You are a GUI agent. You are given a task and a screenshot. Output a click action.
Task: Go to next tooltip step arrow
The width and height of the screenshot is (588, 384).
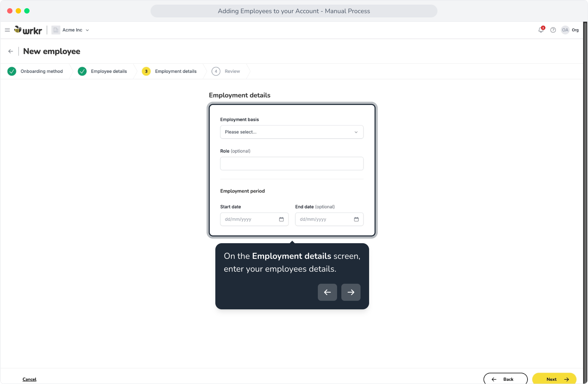(351, 292)
